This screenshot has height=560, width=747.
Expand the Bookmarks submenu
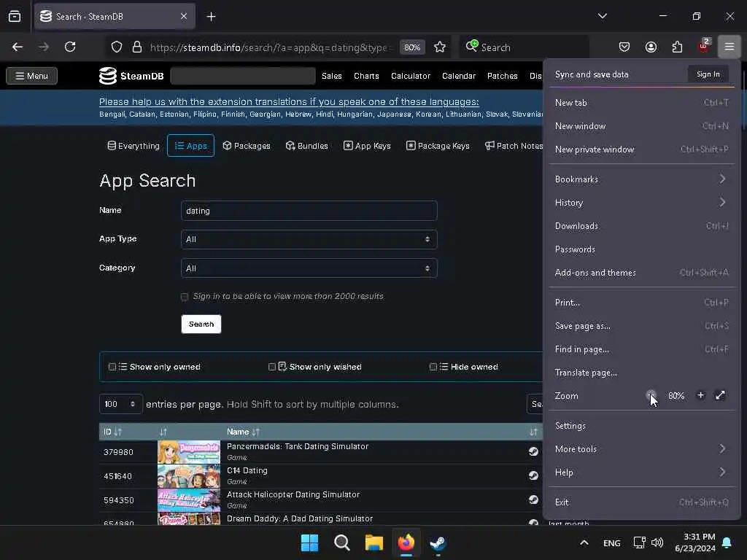pos(641,179)
